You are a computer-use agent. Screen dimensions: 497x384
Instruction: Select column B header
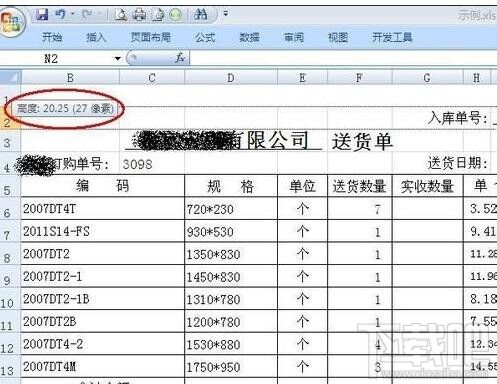pyautogui.click(x=70, y=78)
